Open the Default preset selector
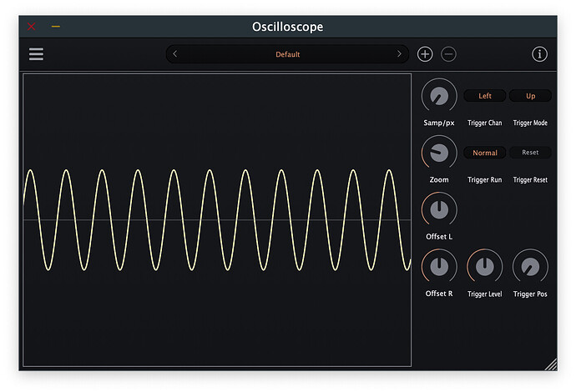 pos(287,54)
